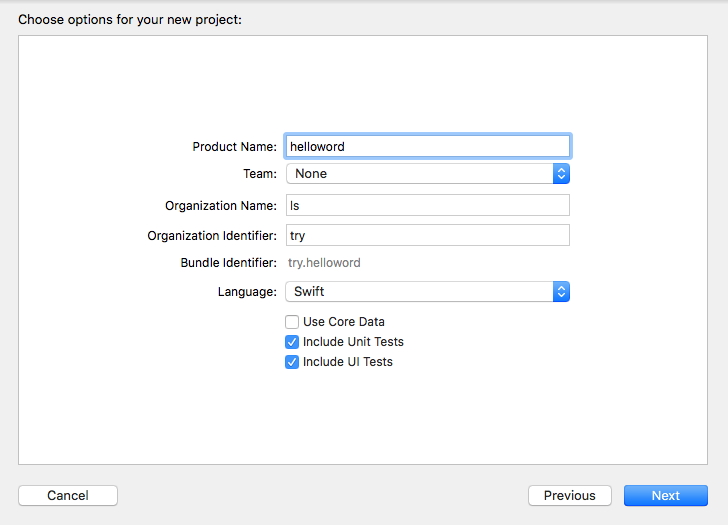728x525 pixels.
Task: Click the "Organization Identifier:" label
Action: pyautogui.click(x=212, y=236)
